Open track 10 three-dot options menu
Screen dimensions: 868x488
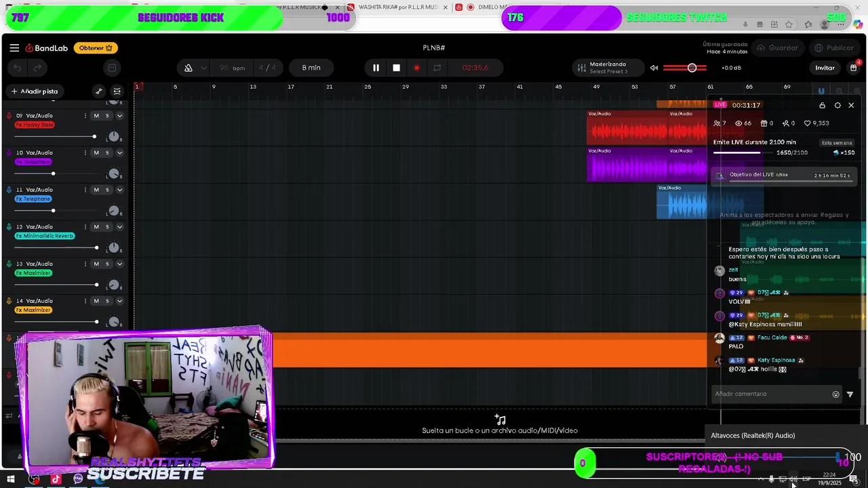pyautogui.click(x=85, y=153)
